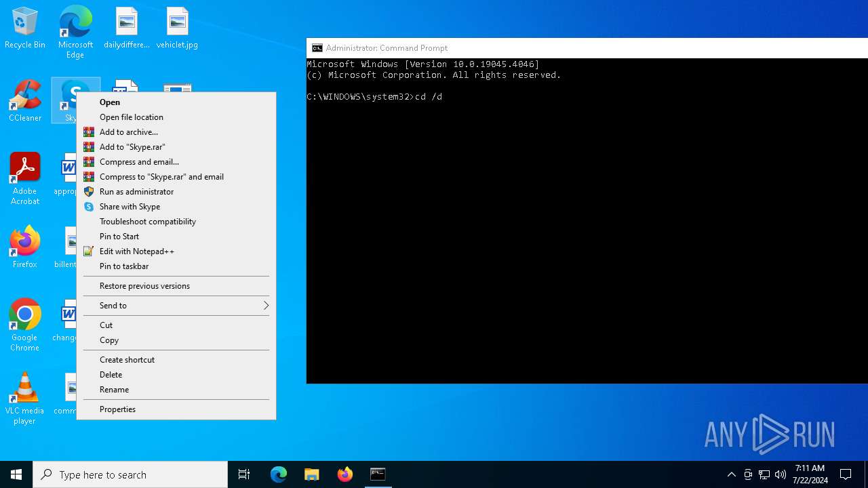Viewport: 868px width, 488px height.
Task: Open volume control tray icon
Action: (x=781, y=474)
